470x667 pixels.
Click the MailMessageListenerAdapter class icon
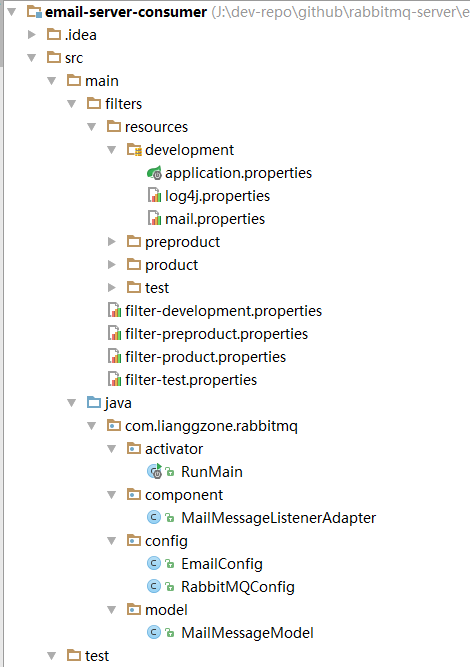point(154,517)
